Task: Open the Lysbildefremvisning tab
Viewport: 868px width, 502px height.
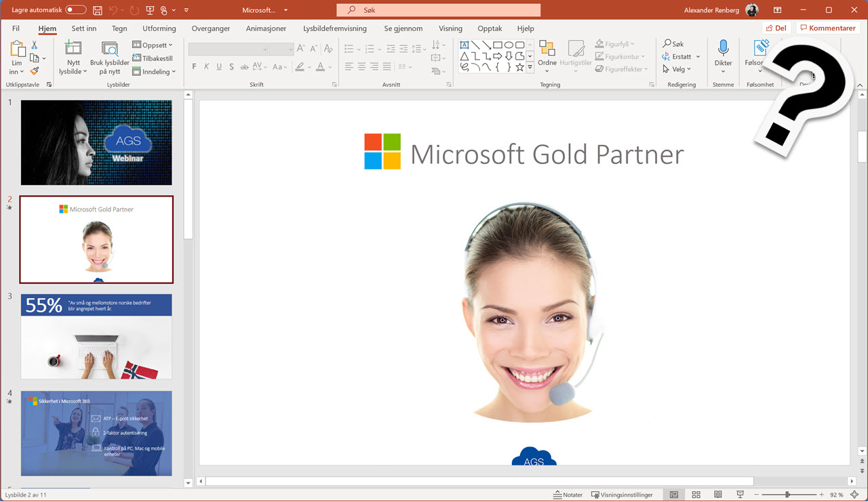Action: click(335, 28)
